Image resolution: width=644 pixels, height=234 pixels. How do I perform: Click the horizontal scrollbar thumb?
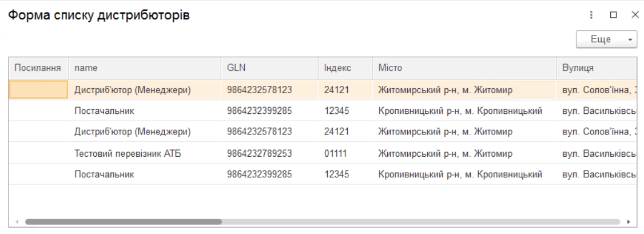(x=123, y=221)
